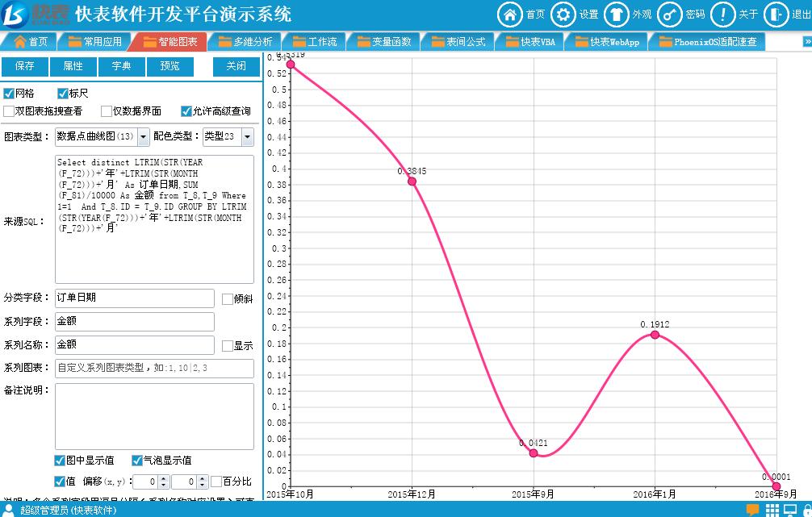Enable 双图表拖拽查看 checkbox
812x517 pixels.
pyautogui.click(x=8, y=111)
